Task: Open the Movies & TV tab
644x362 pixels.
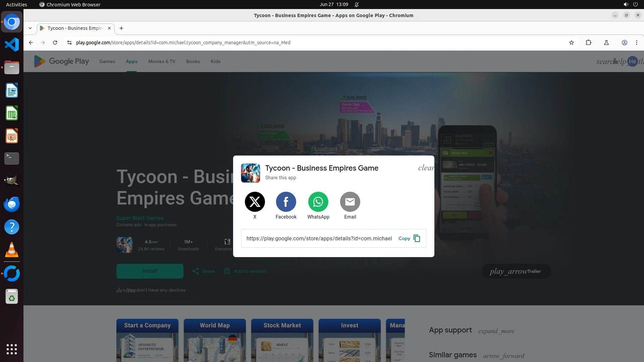Action: coord(162,61)
